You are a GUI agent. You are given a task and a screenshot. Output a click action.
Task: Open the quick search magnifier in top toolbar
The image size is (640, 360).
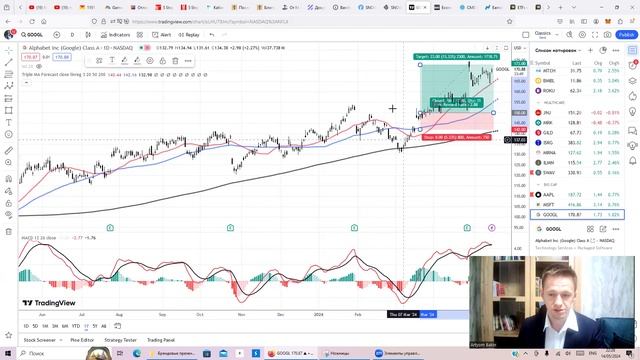569,35
